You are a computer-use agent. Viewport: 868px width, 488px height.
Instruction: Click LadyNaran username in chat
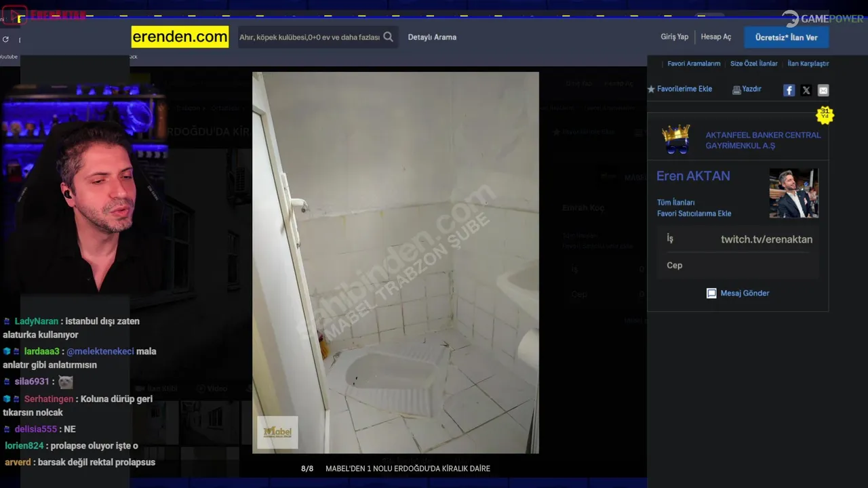(x=37, y=321)
